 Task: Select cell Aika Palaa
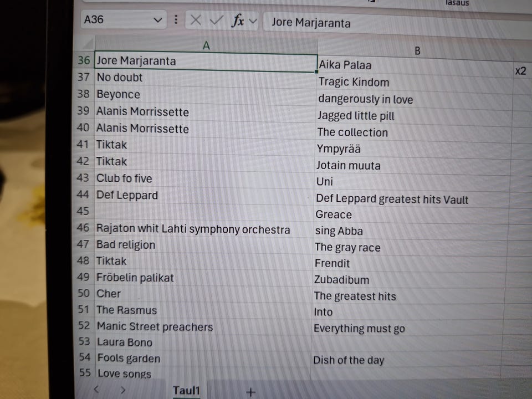[416, 67]
